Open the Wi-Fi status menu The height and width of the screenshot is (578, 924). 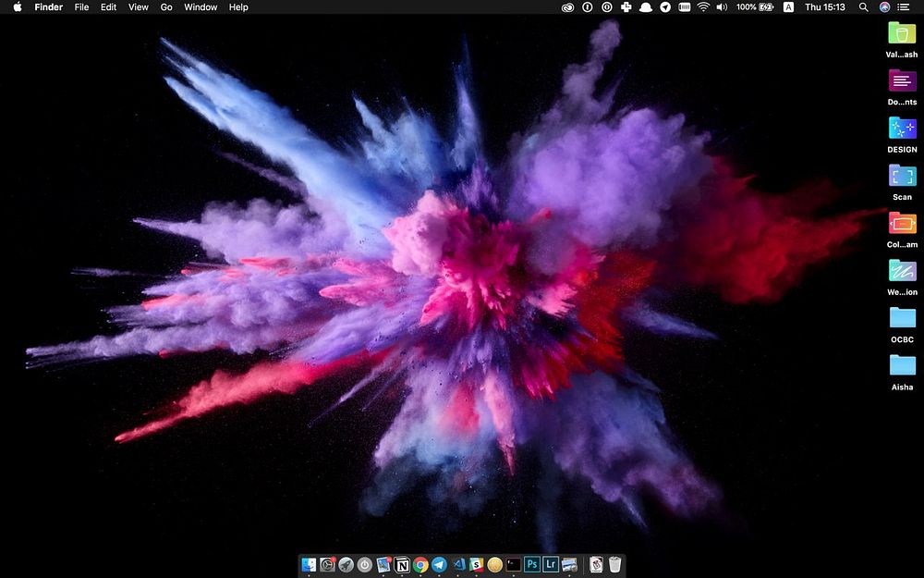(x=703, y=7)
